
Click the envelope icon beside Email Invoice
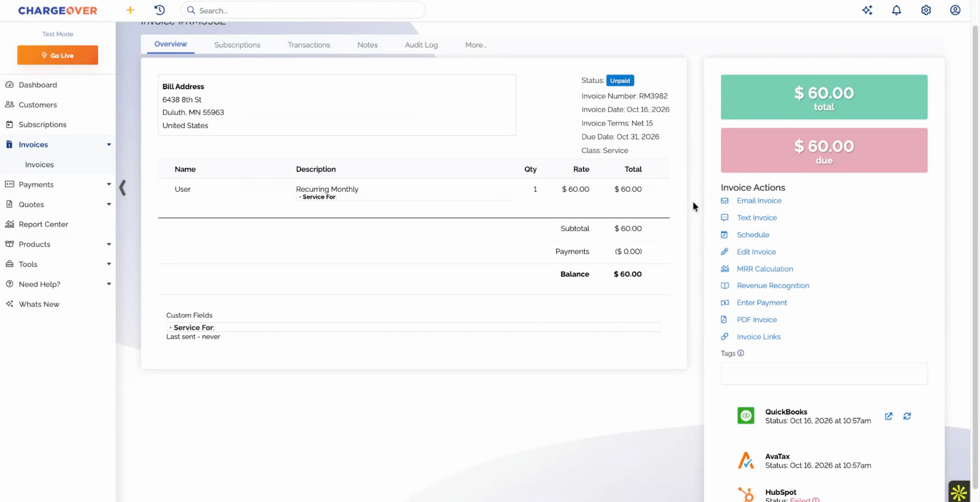pos(724,200)
